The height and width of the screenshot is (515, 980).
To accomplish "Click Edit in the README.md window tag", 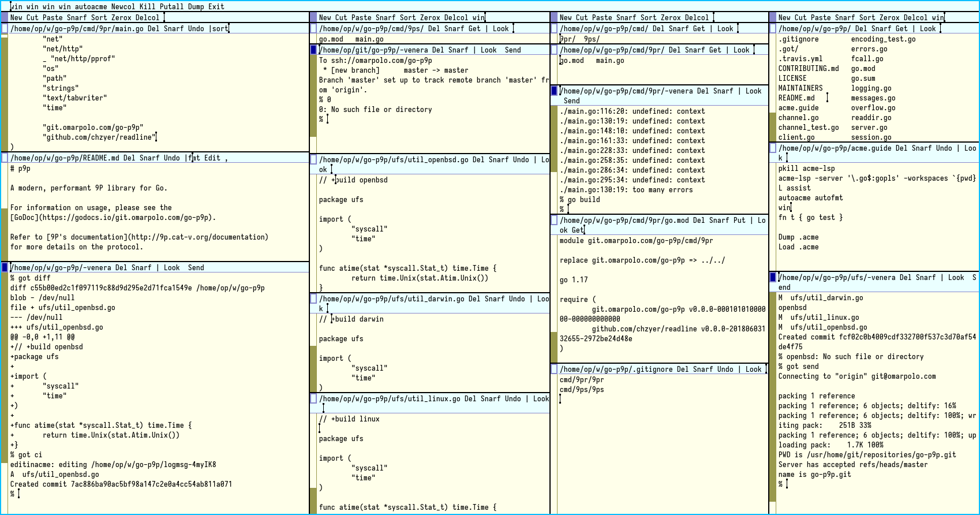I will [x=212, y=158].
